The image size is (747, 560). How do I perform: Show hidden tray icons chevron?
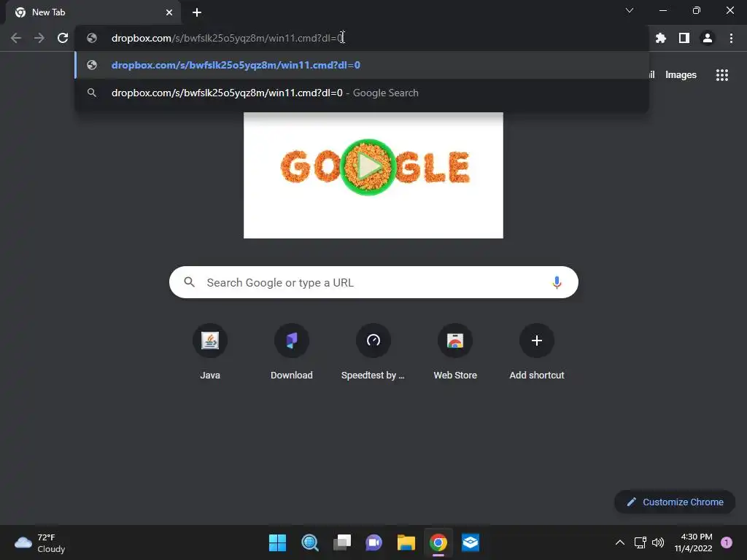click(620, 542)
